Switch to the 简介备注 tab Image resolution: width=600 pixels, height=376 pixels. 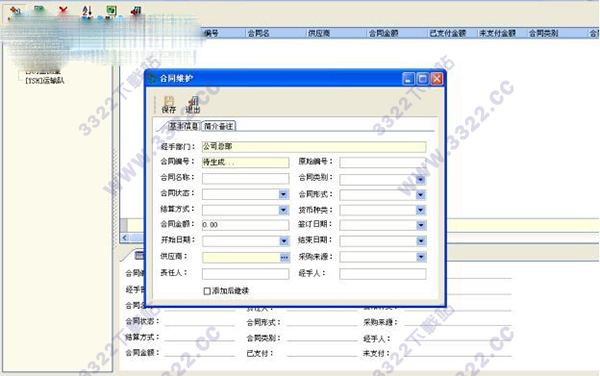pyautogui.click(x=218, y=126)
